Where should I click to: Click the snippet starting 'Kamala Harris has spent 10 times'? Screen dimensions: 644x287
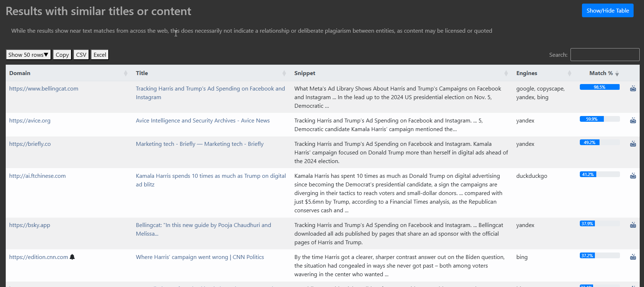[x=398, y=193]
